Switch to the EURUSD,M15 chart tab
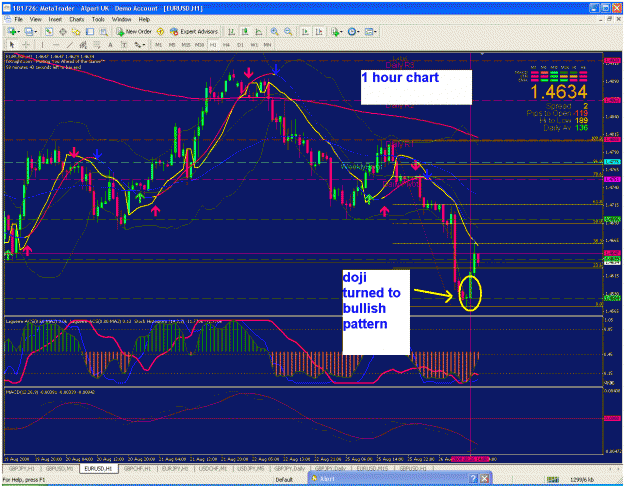The width and height of the screenshot is (625, 486). click(372, 468)
